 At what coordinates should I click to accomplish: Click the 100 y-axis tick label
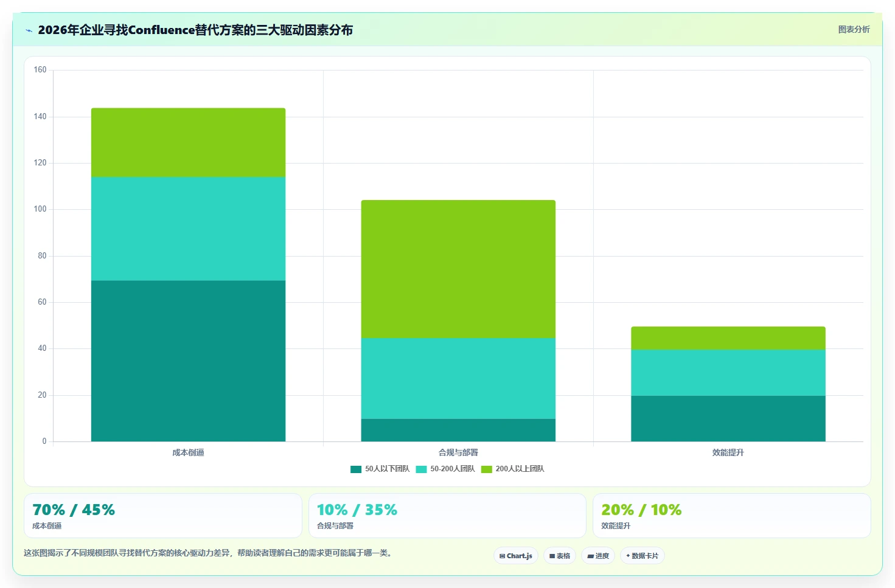pos(40,209)
